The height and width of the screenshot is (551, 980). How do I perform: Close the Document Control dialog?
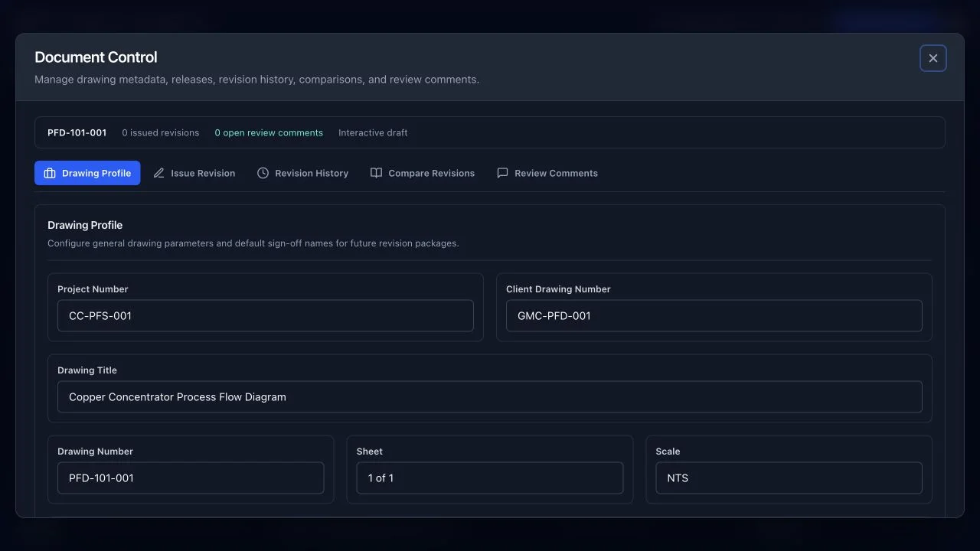(933, 58)
